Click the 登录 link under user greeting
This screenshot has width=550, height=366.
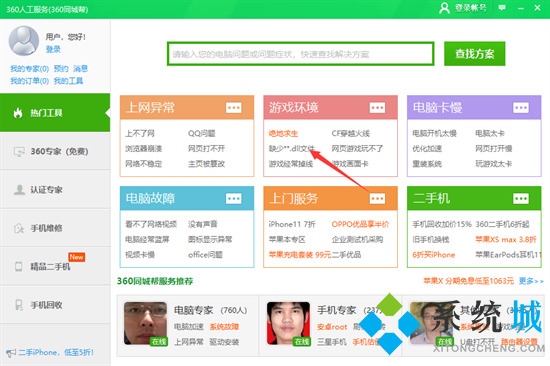coord(53,49)
